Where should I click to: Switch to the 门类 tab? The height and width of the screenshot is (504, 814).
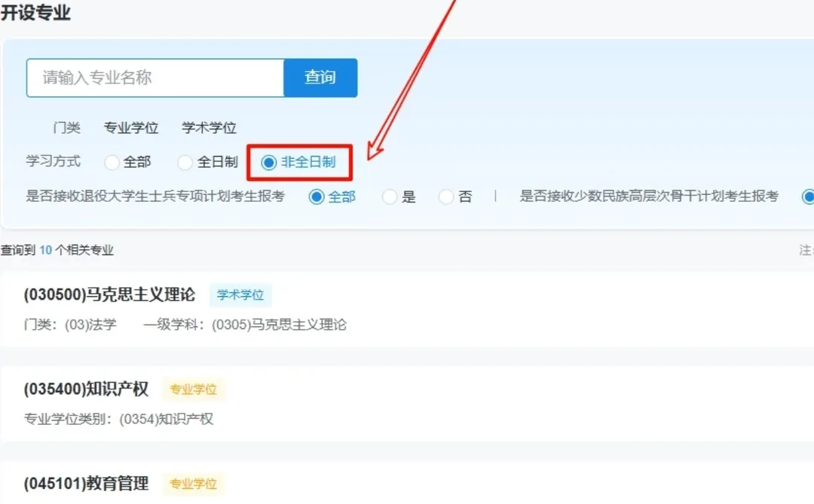coord(66,127)
